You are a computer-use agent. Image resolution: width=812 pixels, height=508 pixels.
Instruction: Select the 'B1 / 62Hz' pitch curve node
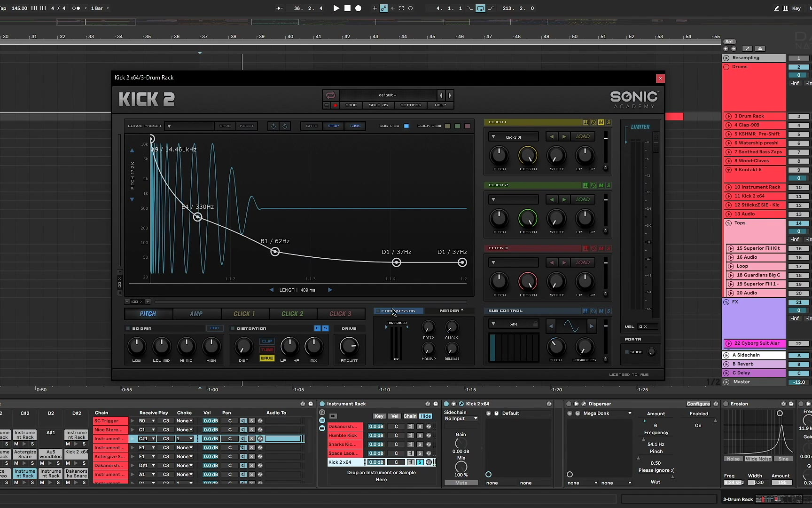pyautogui.click(x=275, y=252)
